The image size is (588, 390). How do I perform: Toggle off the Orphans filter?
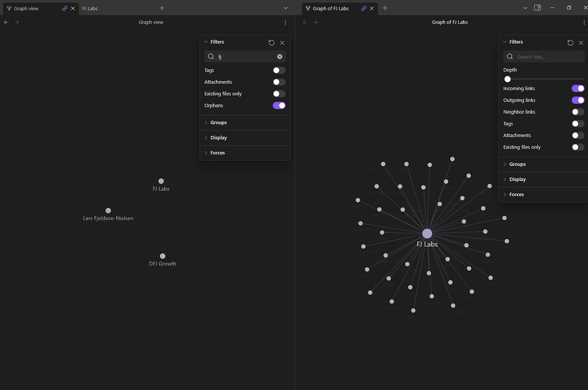tap(278, 105)
